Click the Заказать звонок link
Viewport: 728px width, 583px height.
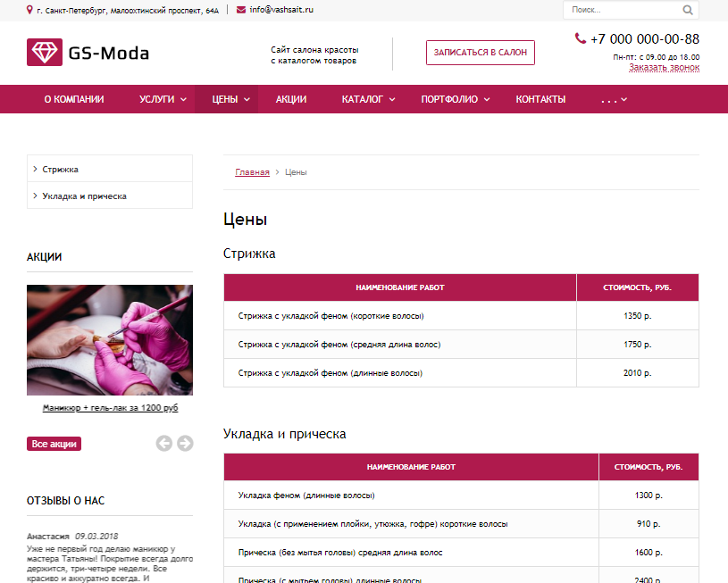point(664,67)
